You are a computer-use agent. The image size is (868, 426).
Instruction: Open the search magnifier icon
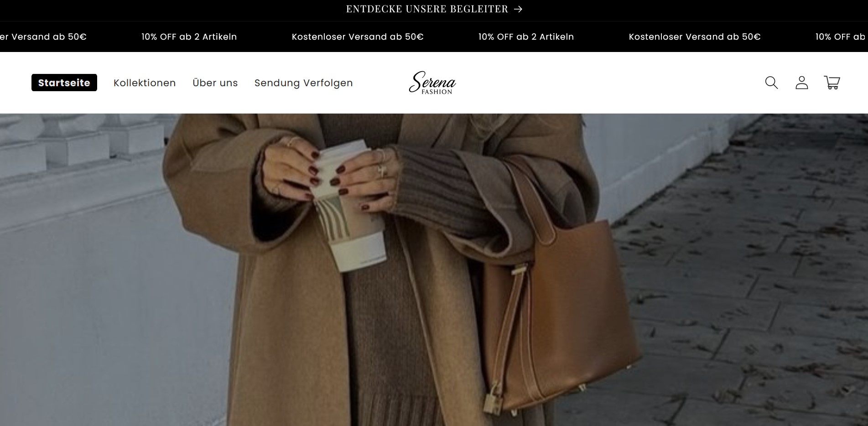771,83
